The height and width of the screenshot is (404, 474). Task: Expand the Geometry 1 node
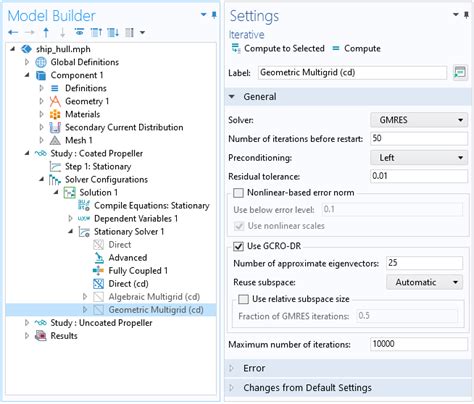pyautogui.click(x=41, y=101)
